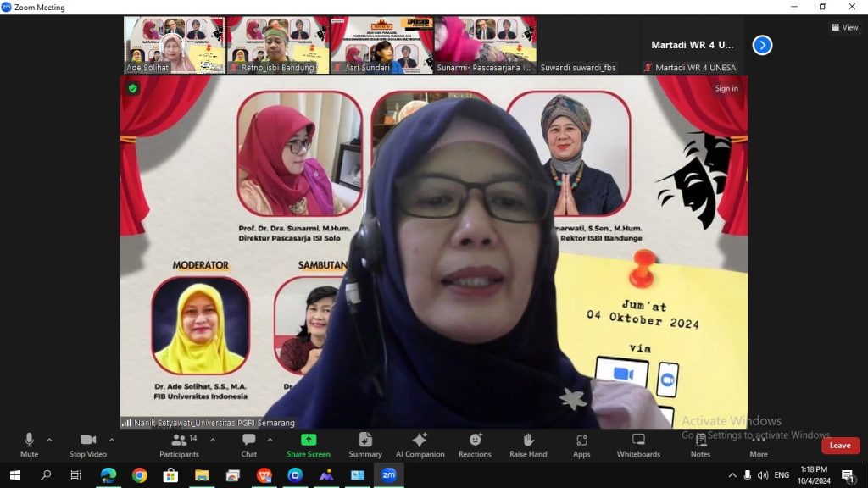Change ENG input language
This screenshot has height=488, width=868.
[x=782, y=475]
